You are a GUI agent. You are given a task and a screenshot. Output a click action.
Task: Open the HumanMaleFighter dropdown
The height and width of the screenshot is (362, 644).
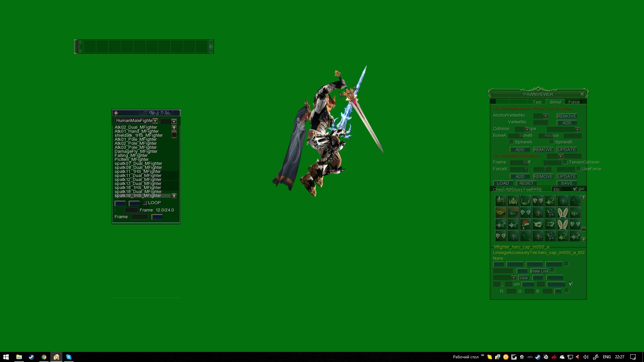tap(156, 121)
